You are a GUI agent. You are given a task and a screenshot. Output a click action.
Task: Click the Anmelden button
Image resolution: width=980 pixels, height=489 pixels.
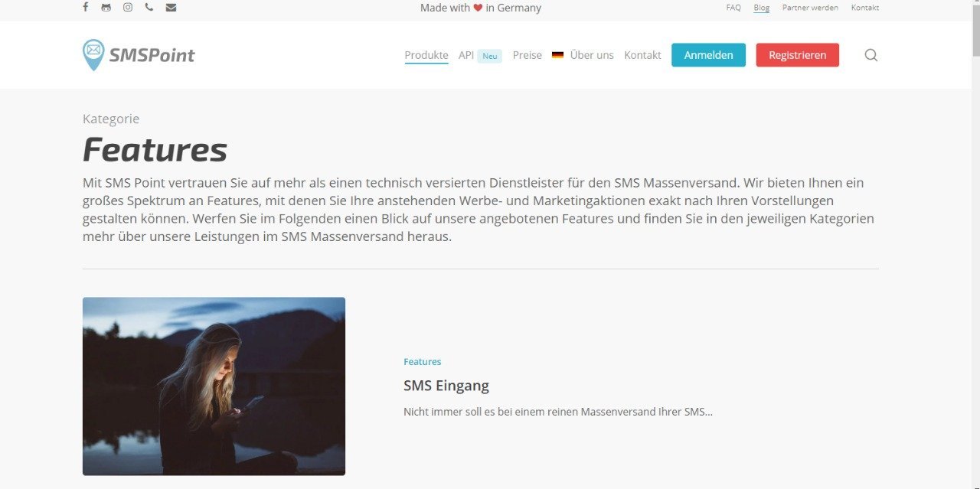click(x=708, y=55)
